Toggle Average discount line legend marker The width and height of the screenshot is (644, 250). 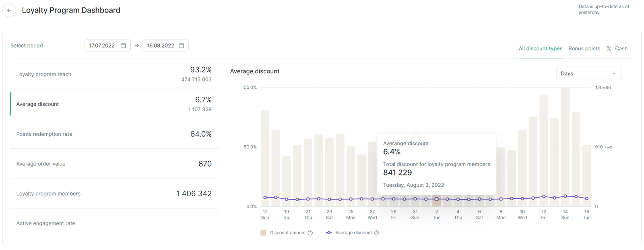pyautogui.click(x=329, y=233)
